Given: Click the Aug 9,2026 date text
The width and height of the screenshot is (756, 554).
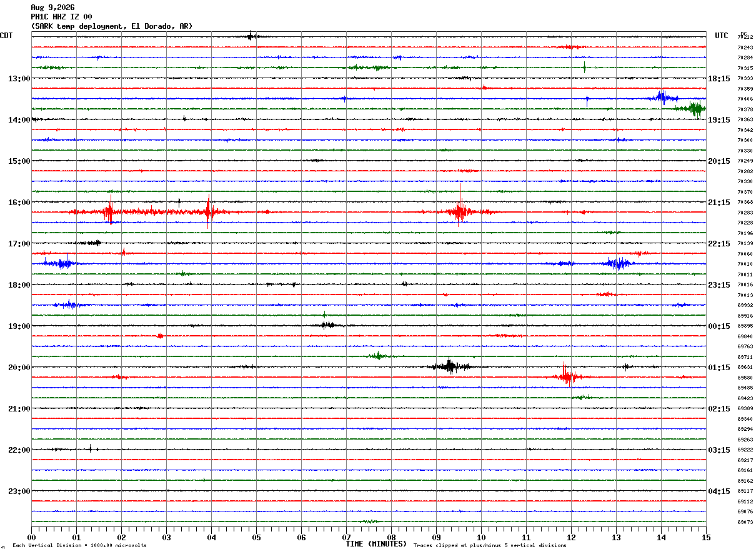Looking at the screenshot, I should point(52,8).
